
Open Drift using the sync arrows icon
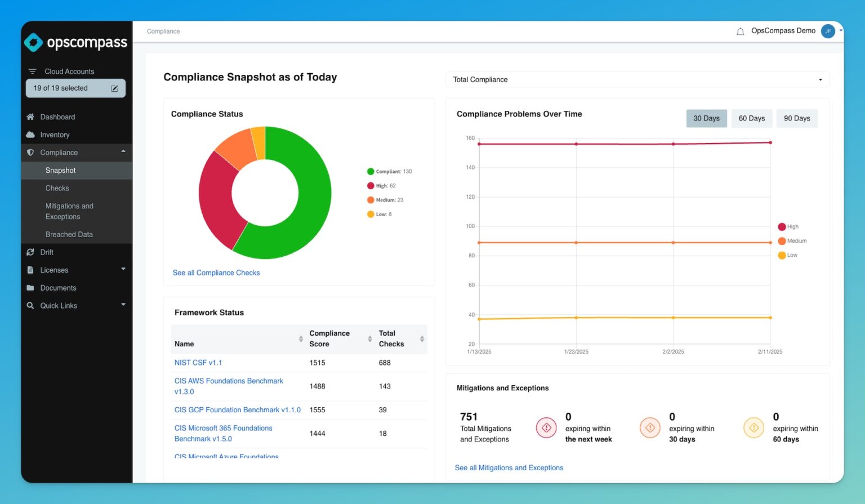[31, 252]
